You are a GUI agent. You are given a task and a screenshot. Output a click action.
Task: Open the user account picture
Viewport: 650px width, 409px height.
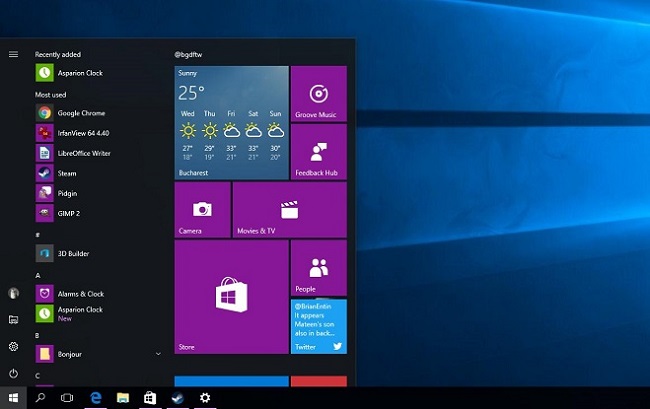tap(13, 293)
